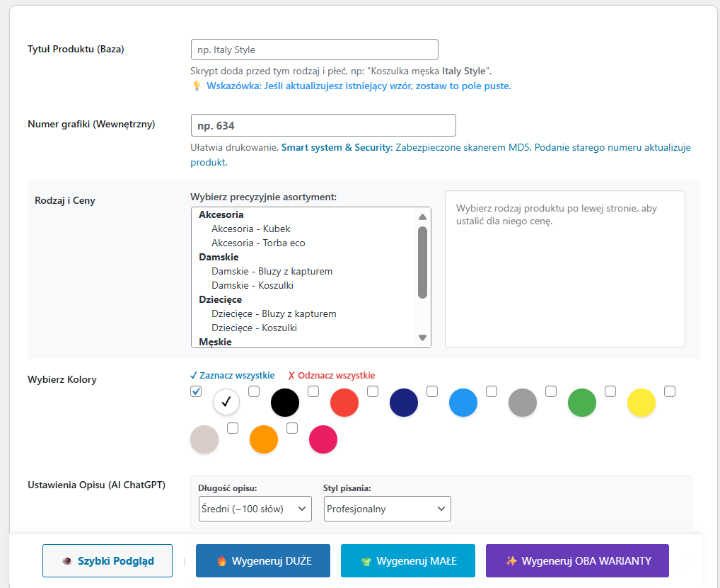Click the Tytuł Produktu input field

pos(315,50)
